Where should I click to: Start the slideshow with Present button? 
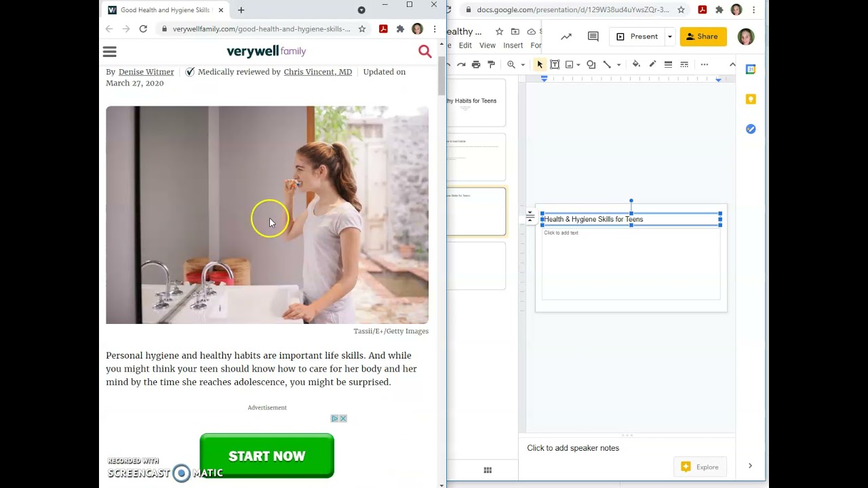[637, 37]
